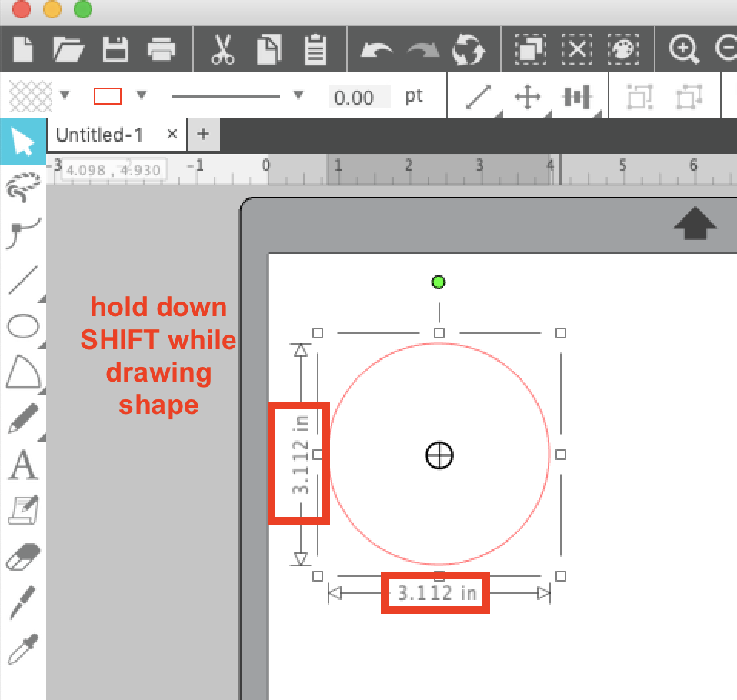Select the Text tool
This screenshot has width=737, height=700.
(x=23, y=465)
